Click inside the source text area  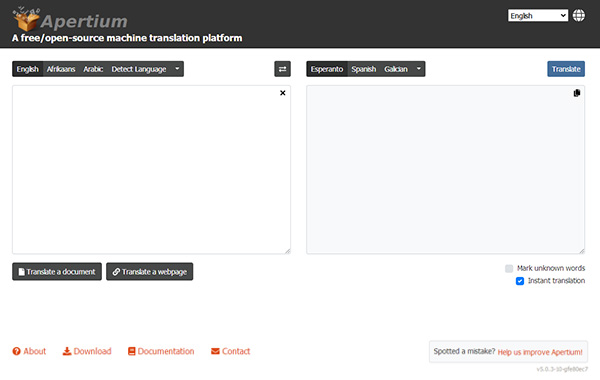(x=152, y=170)
